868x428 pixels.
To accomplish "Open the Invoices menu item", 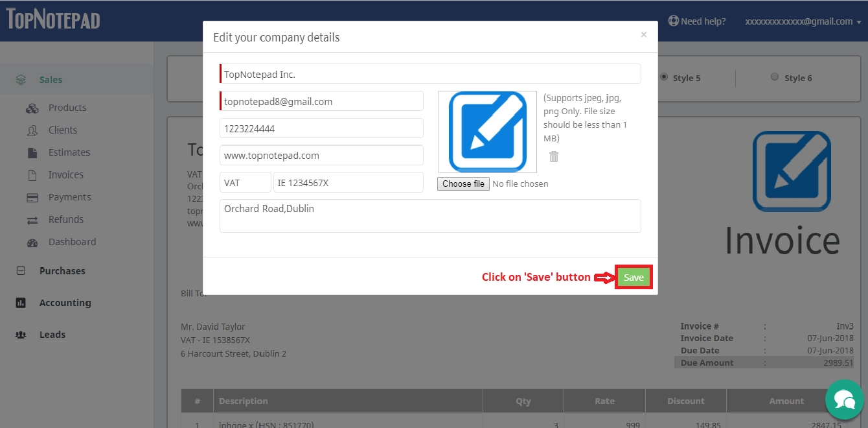I will point(65,175).
